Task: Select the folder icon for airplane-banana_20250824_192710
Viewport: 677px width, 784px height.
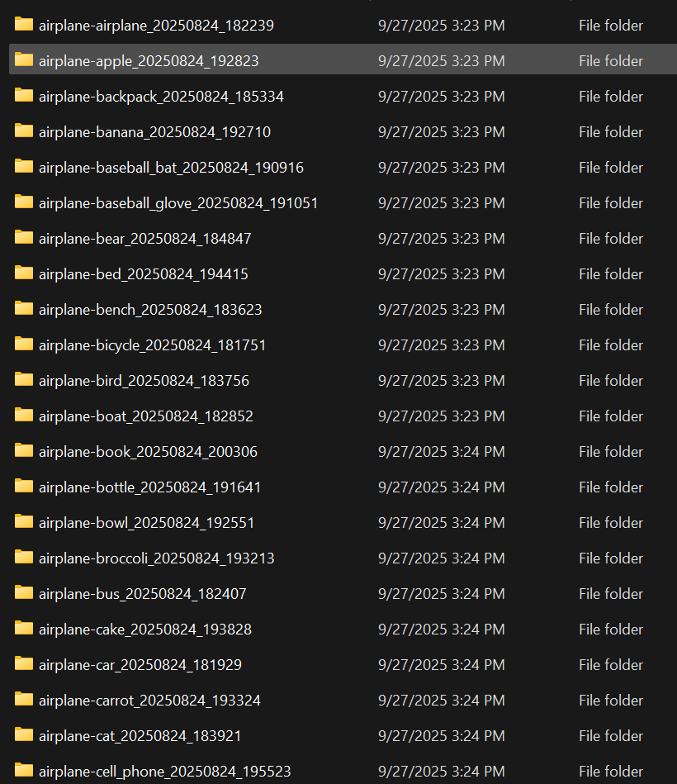Action: (x=23, y=131)
